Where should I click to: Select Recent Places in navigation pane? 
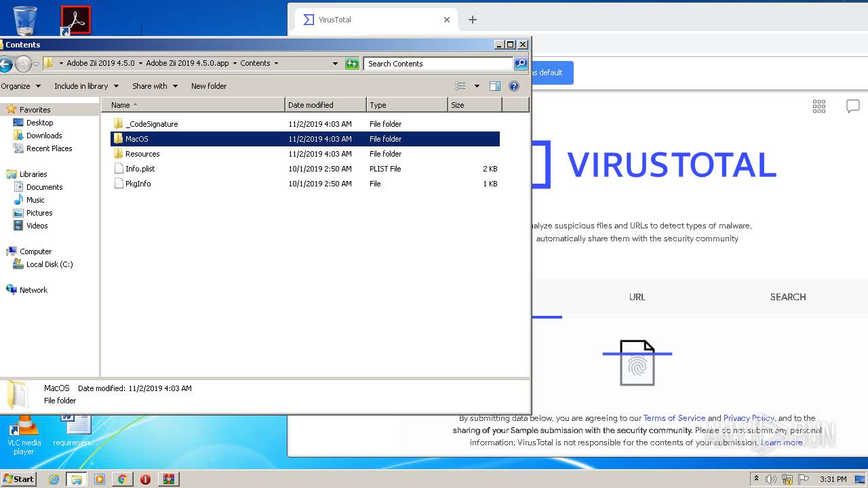(49, 148)
